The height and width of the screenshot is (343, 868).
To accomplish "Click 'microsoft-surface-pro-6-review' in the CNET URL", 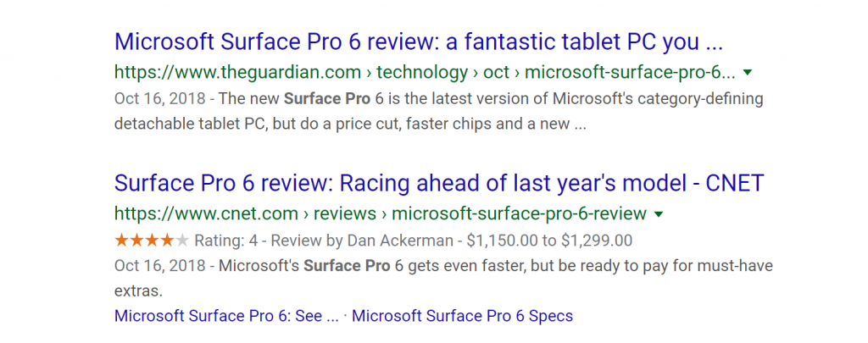I will [x=519, y=213].
